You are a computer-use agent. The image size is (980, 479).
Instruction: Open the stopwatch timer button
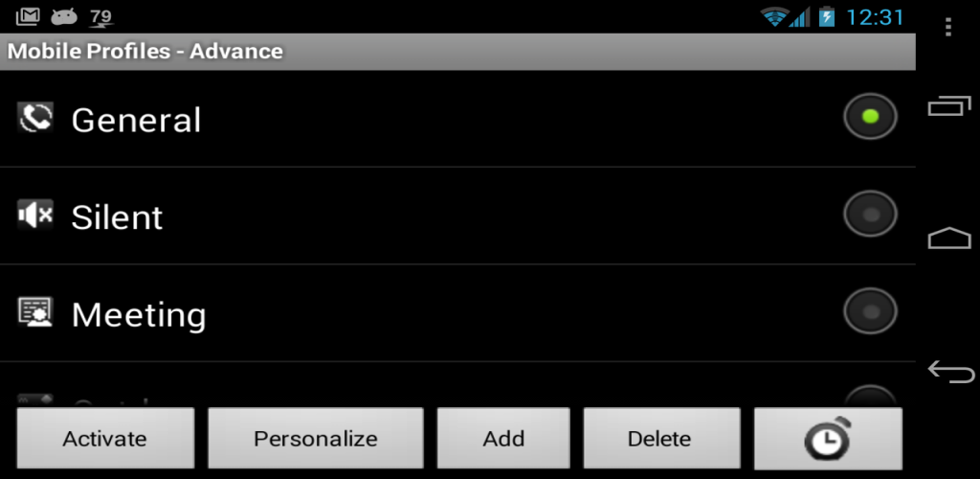click(x=827, y=439)
